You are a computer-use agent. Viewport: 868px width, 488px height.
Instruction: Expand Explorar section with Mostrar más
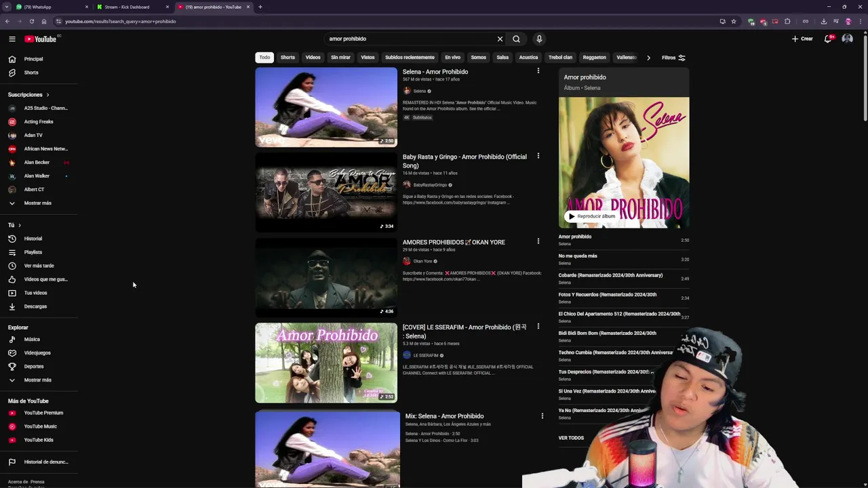click(39, 380)
